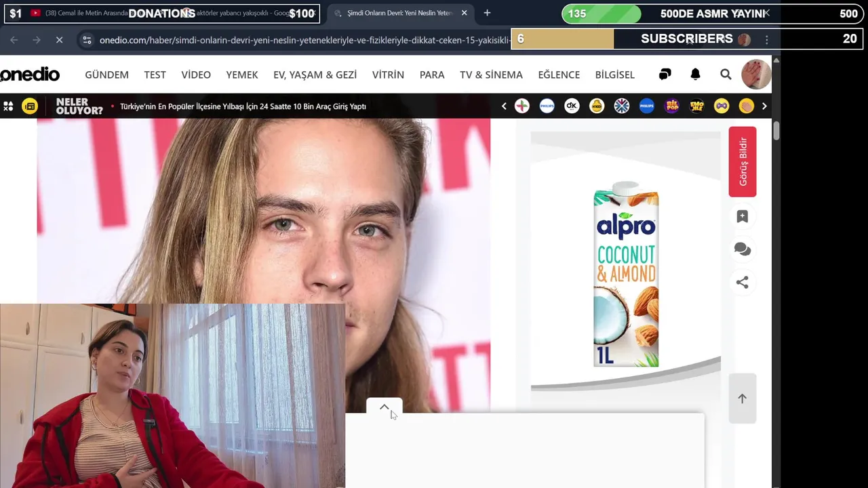
Task: Open the EĞLENCE menu item
Action: click(559, 75)
